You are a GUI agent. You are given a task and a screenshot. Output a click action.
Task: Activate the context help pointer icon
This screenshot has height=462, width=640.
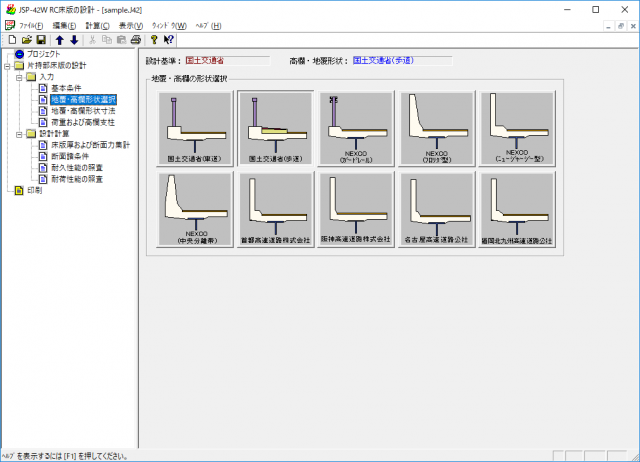click(x=169, y=39)
